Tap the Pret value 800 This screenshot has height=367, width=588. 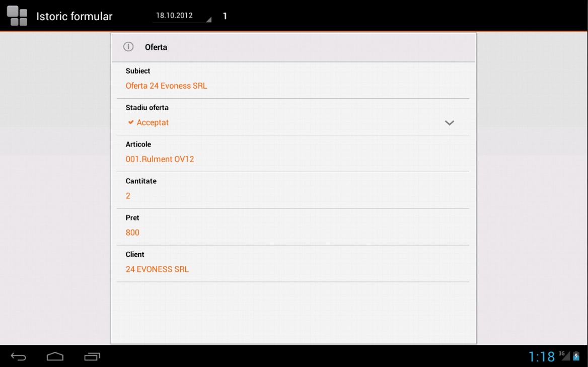coord(132,233)
